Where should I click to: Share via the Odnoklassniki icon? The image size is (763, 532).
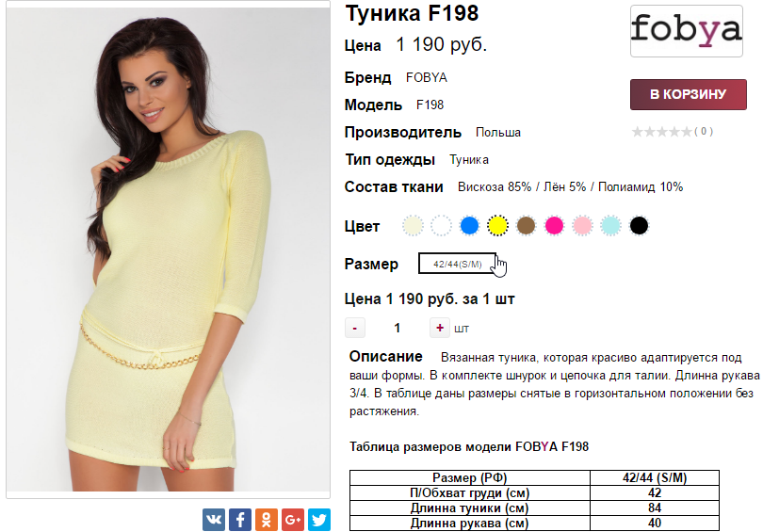coord(267,520)
